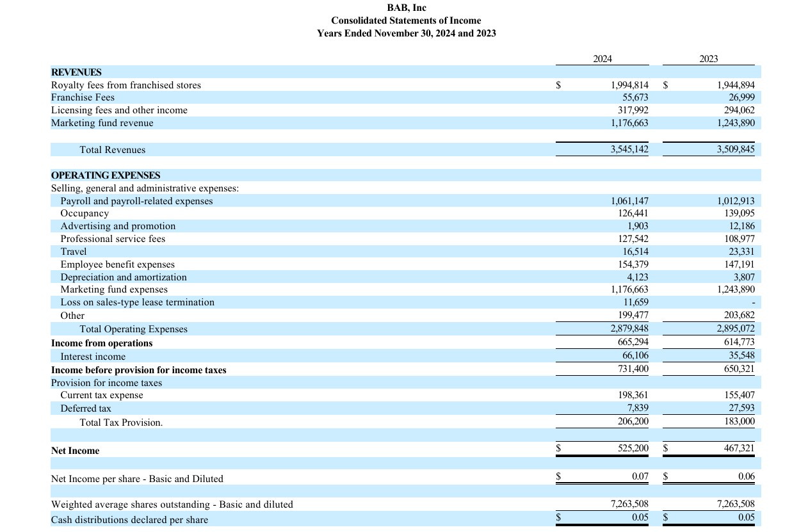Click "Licensing fees and other income" label
This screenshot has width=808, height=532.
click(x=119, y=110)
